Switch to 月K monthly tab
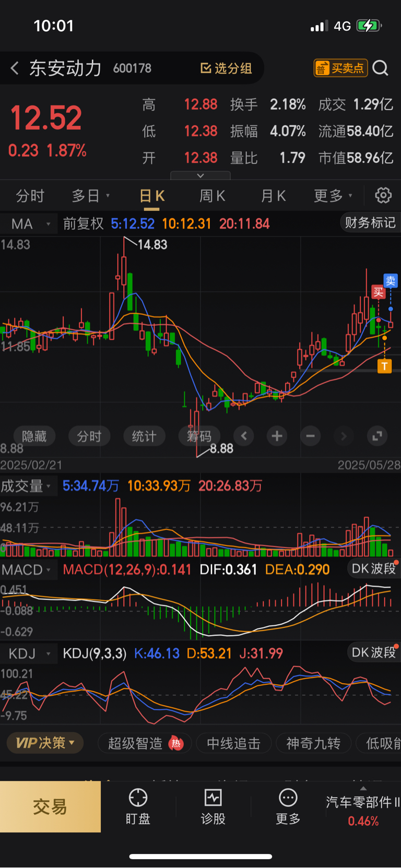This screenshot has height=868, width=401. click(x=273, y=196)
